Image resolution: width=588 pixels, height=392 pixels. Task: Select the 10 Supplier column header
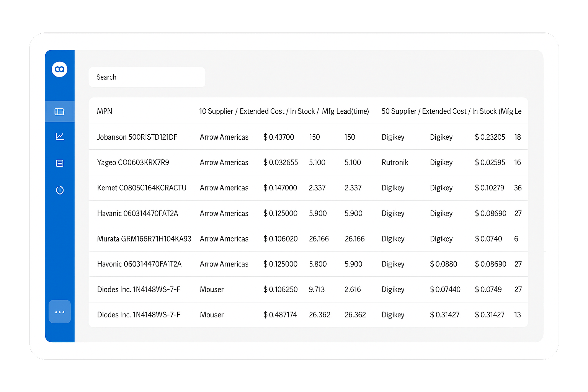[284, 111]
